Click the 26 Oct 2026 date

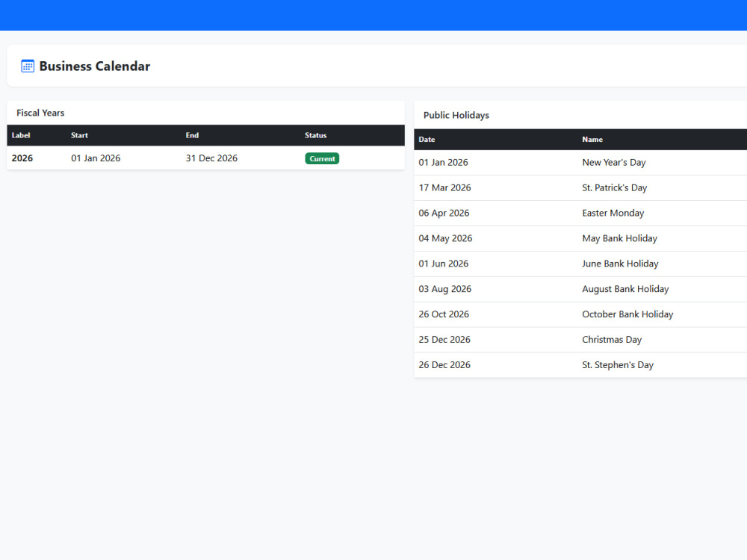pos(444,314)
